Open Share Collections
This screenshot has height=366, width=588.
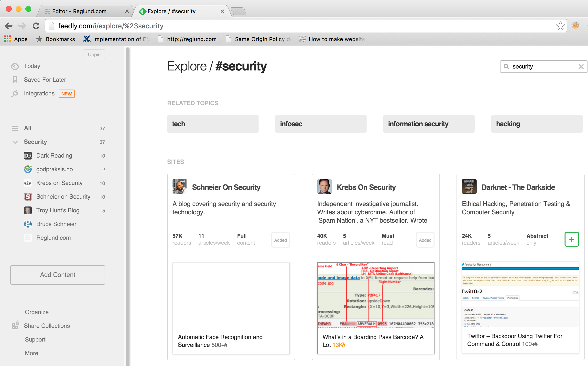point(47,326)
